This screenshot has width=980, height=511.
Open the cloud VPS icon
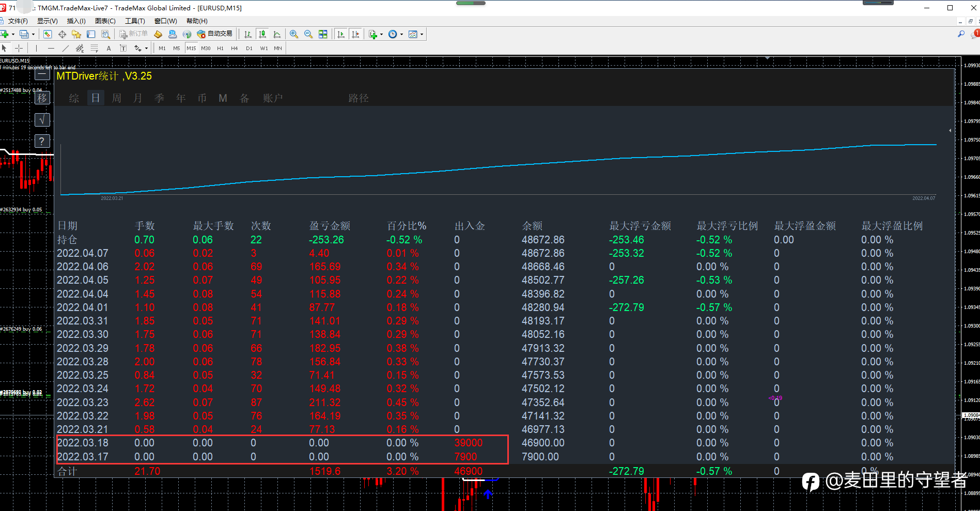tap(173, 34)
